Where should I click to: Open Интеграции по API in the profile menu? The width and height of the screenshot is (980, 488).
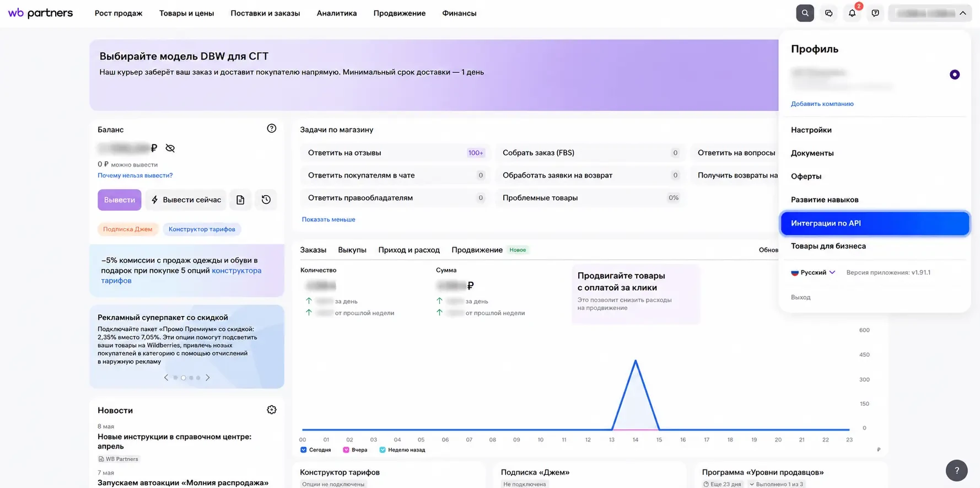pos(875,223)
